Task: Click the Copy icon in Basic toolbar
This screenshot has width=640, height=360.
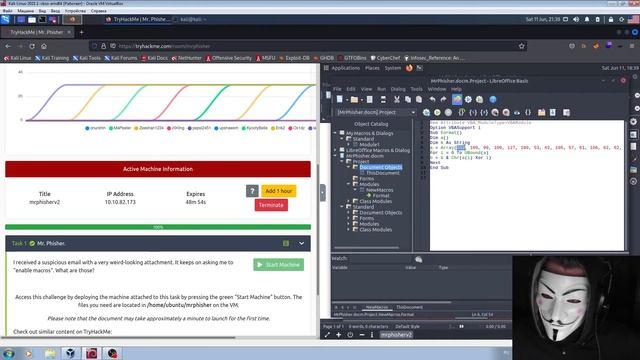Action: click(x=408, y=99)
